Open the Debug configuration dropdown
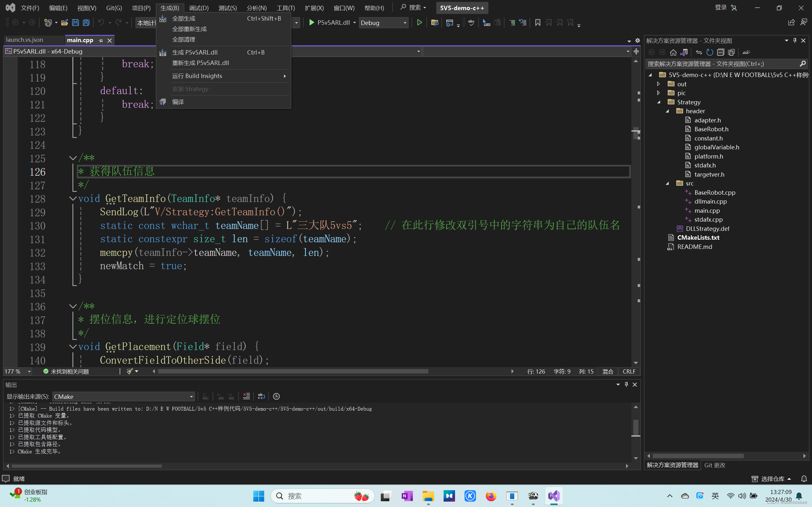 384,23
